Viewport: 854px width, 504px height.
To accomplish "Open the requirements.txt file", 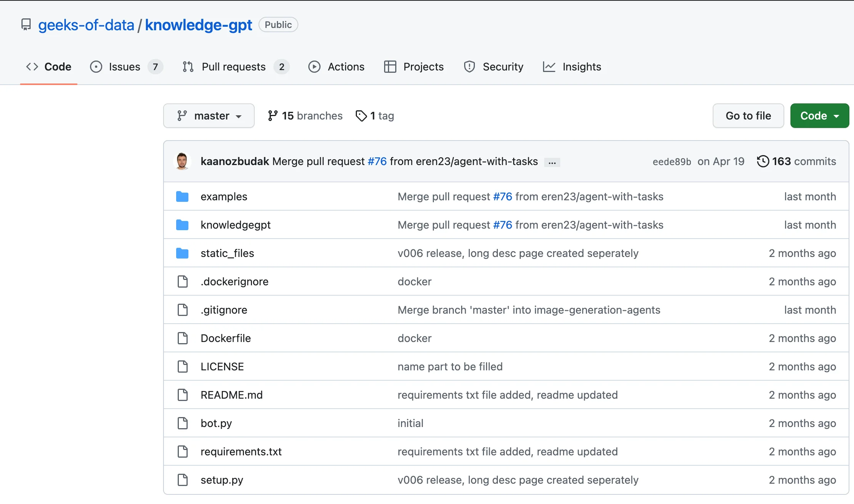I will [241, 452].
